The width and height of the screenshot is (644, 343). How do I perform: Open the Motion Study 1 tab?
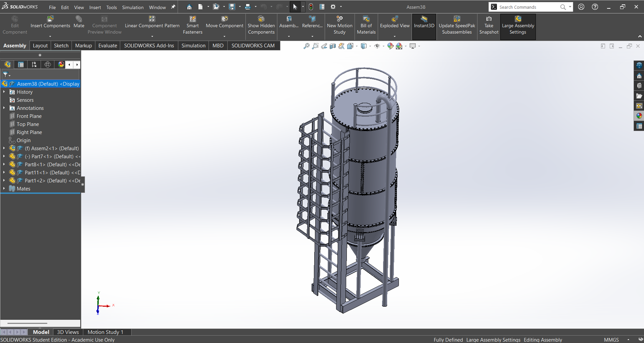(105, 332)
